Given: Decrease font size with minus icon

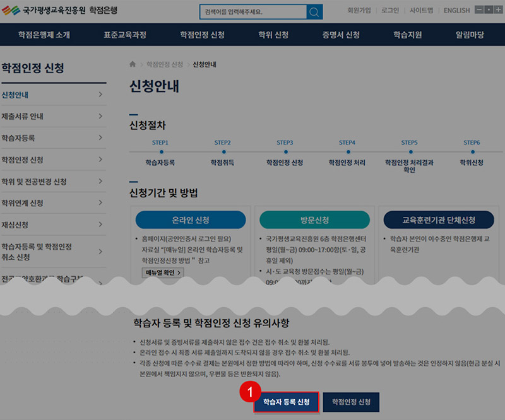Looking at the screenshot, I should (479, 10).
